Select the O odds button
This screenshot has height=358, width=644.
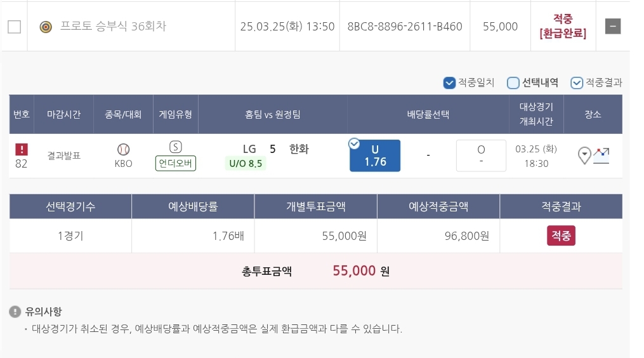pyautogui.click(x=481, y=156)
